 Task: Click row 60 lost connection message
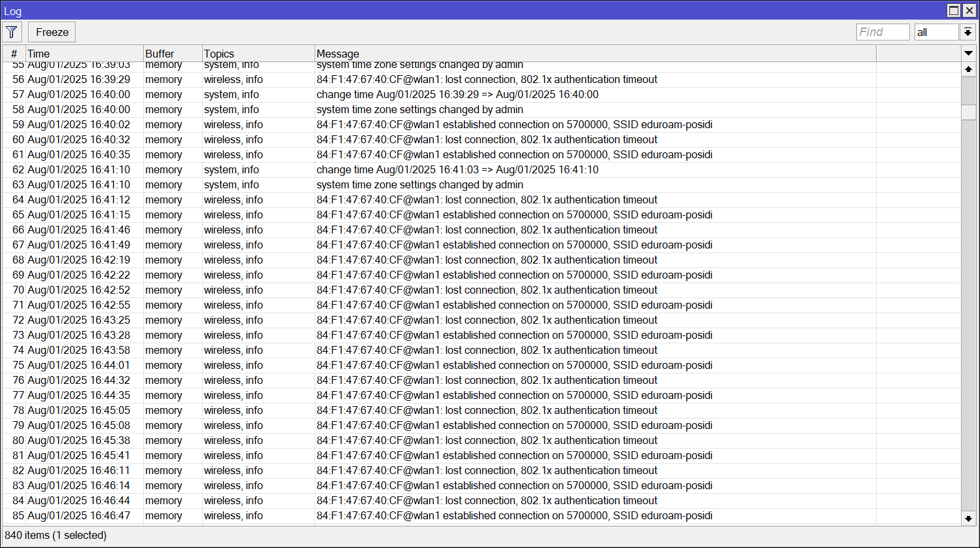(x=487, y=139)
